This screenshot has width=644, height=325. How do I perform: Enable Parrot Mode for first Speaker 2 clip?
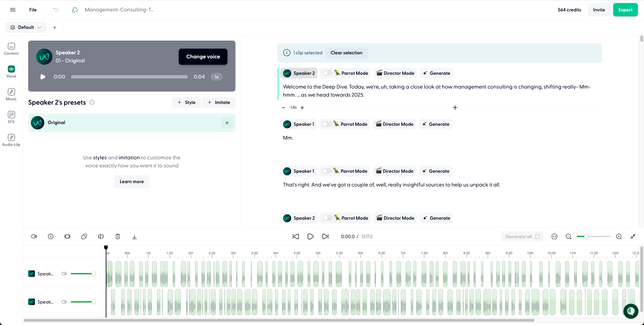(x=327, y=73)
